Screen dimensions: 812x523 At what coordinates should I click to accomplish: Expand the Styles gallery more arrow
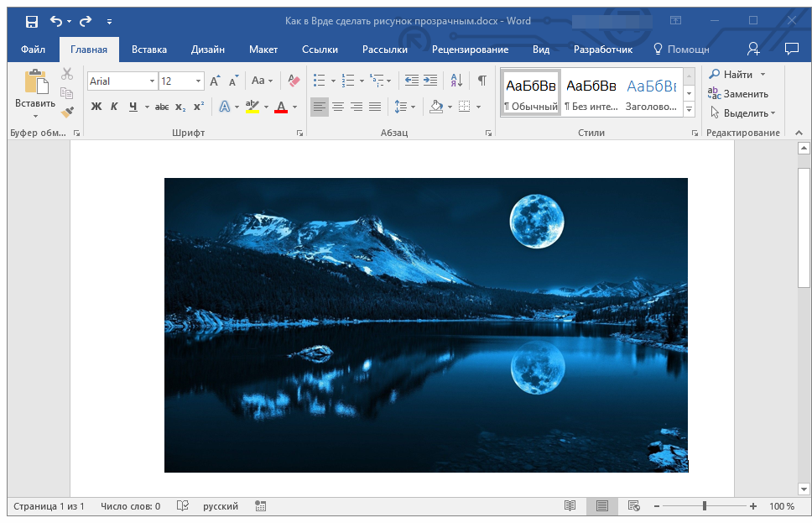coord(689,110)
